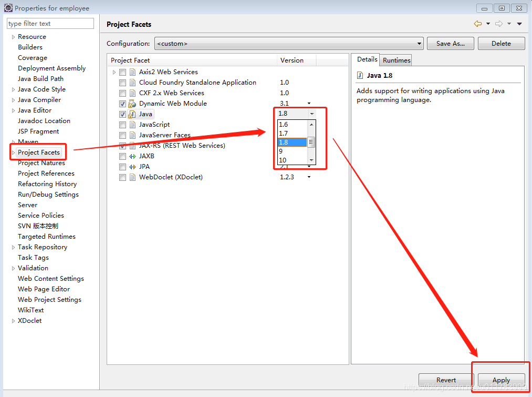532x397 pixels.
Task: Expand the XDoclet node
Action: click(13, 321)
